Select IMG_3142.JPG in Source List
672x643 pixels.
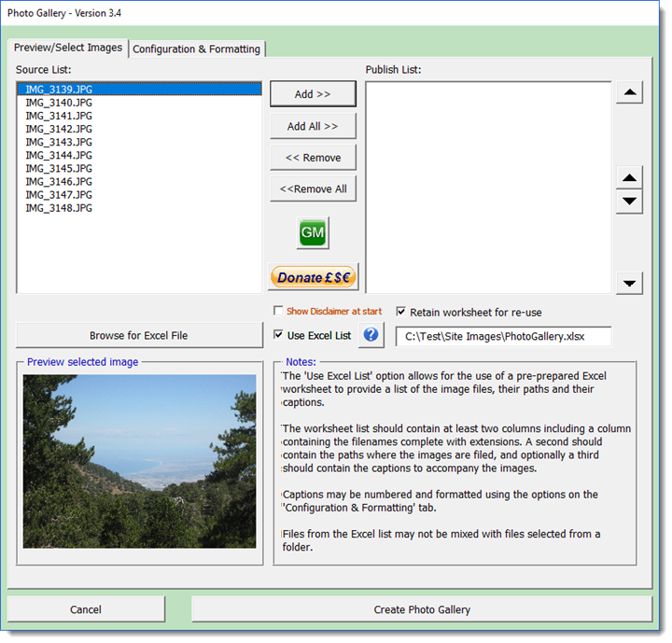[140, 129]
